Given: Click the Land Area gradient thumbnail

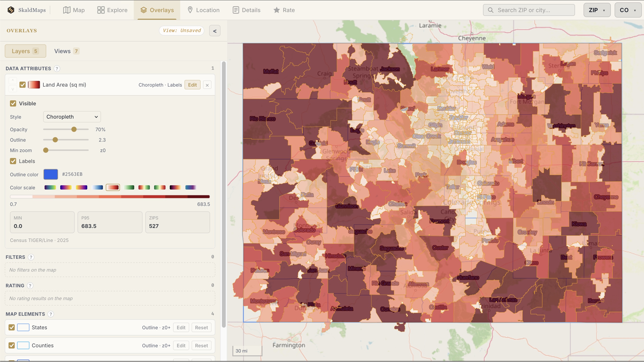Looking at the screenshot, I should coord(34,85).
